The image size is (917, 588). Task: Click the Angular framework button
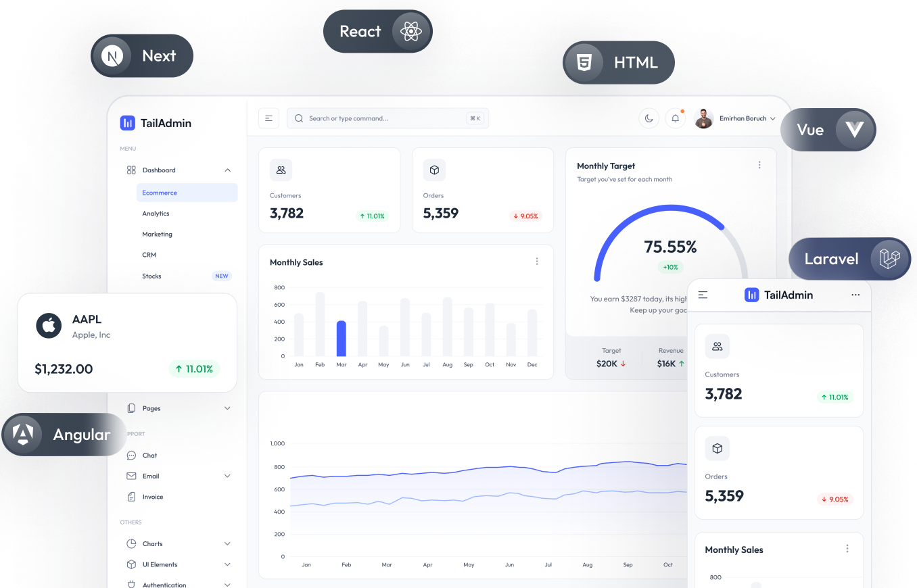(x=64, y=435)
